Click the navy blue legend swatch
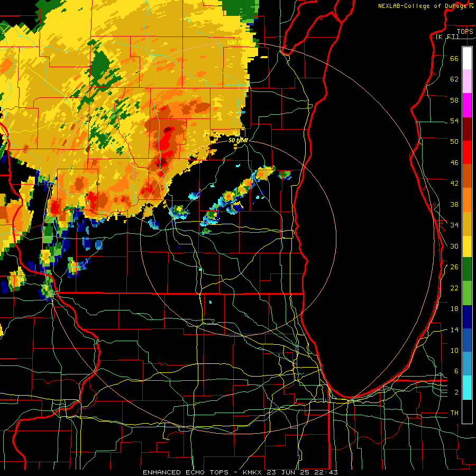Viewport: 476px width, 476px height. 467,316
